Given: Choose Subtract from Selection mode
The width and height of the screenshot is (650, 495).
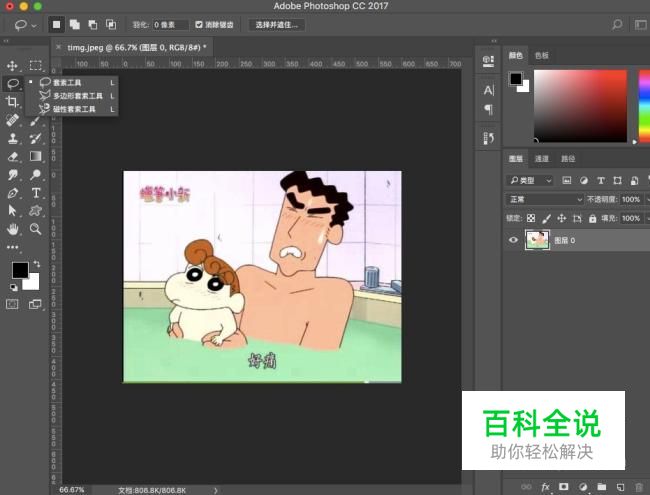Looking at the screenshot, I should coord(93,25).
